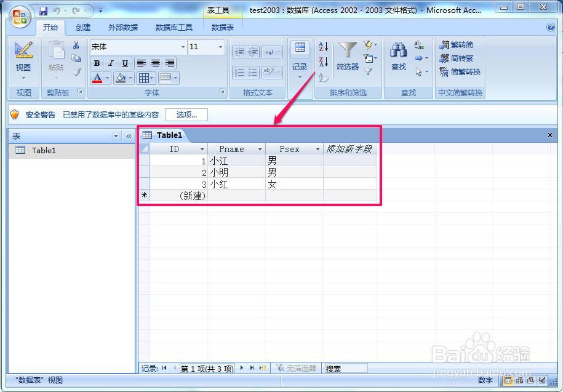Sort records in ascending order
The height and width of the screenshot is (392, 563).
pyautogui.click(x=322, y=47)
